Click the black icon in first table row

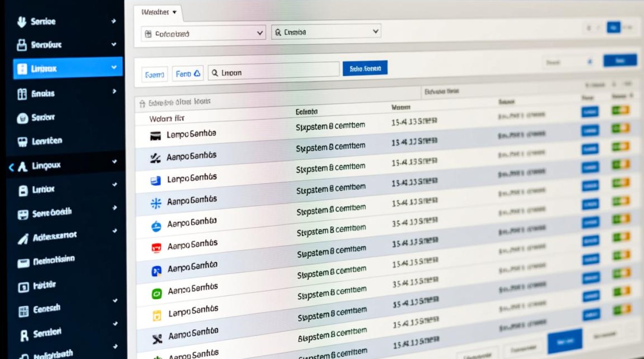pyautogui.click(x=155, y=136)
